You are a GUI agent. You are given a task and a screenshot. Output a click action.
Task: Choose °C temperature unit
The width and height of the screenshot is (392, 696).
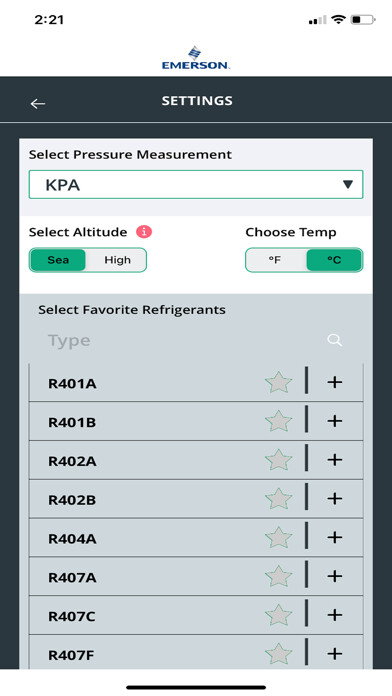coord(334,260)
